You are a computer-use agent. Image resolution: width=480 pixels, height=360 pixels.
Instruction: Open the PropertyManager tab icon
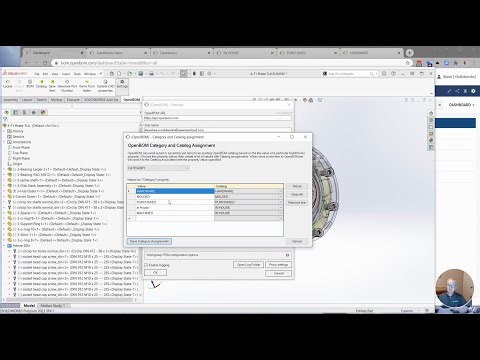(15, 113)
